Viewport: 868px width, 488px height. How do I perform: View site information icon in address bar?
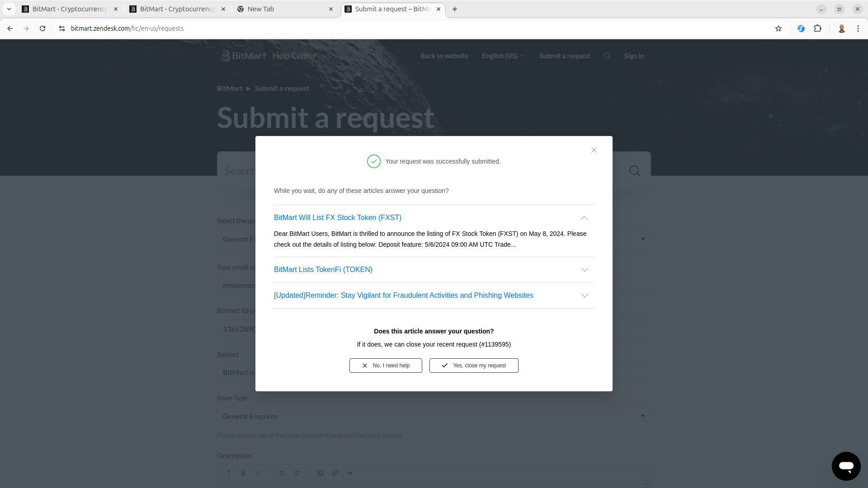pyautogui.click(x=62, y=28)
